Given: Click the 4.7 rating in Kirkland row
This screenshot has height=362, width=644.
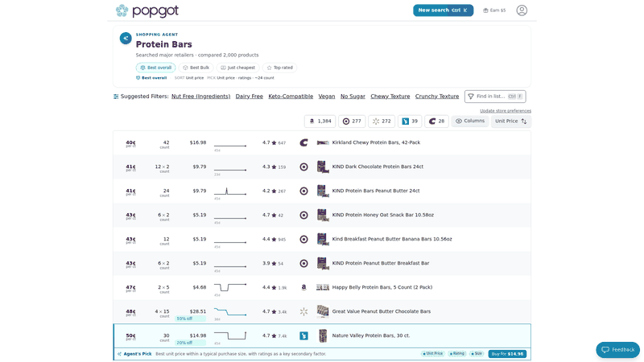Looking at the screenshot, I should click(266, 143).
